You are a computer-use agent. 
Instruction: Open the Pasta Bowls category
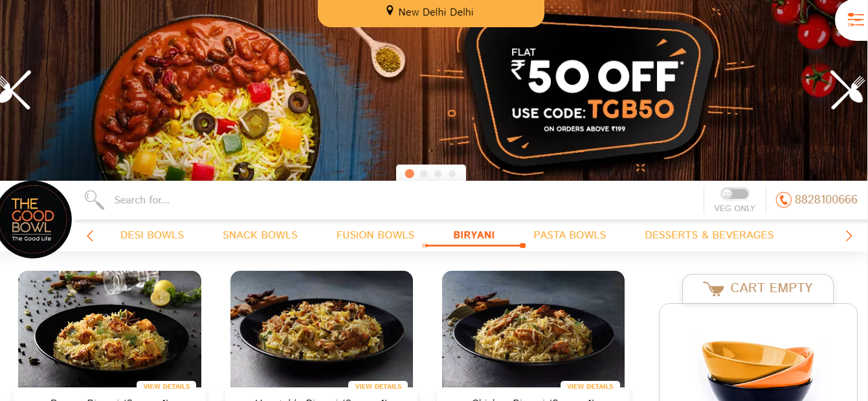point(570,235)
